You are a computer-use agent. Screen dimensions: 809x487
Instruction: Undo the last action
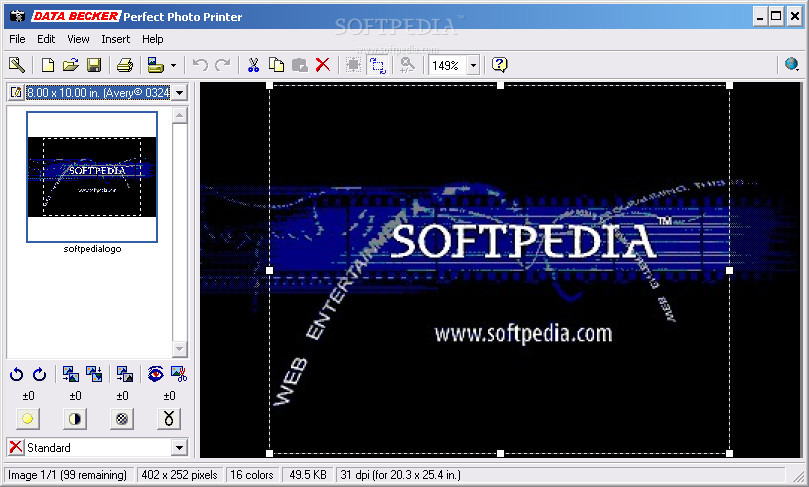(x=200, y=65)
